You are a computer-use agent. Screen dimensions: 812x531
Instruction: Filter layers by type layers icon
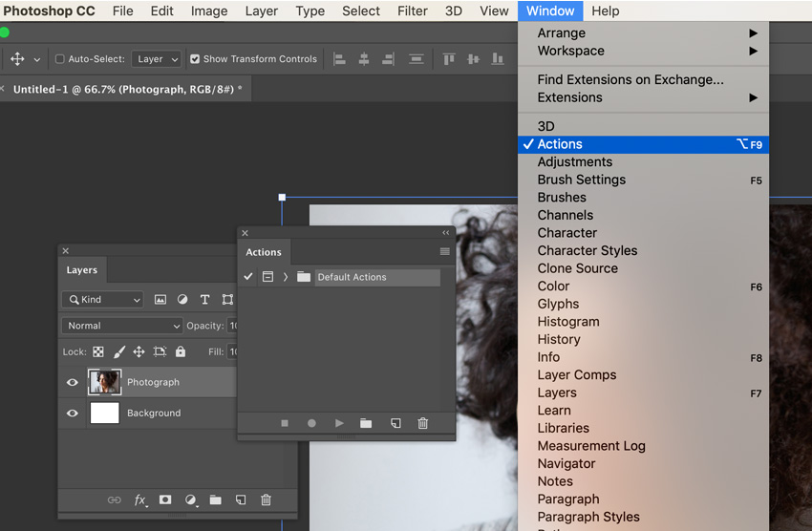coord(204,300)
